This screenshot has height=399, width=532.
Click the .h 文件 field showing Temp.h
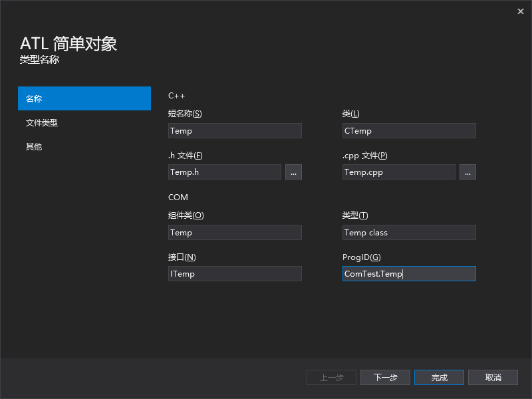225,172
